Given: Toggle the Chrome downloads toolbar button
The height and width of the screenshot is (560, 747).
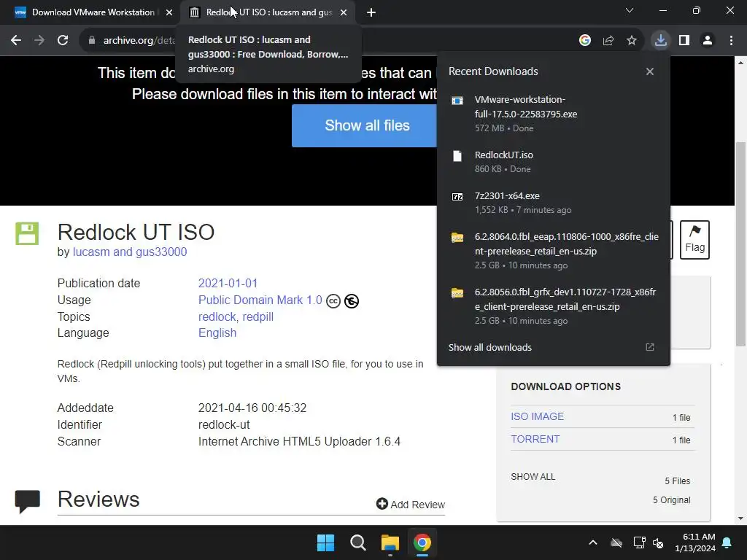Looking at the screenshot, I should point(661,41).
